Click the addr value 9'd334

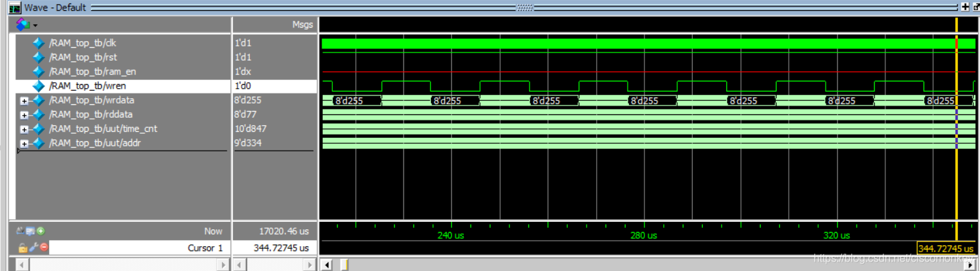248,143
